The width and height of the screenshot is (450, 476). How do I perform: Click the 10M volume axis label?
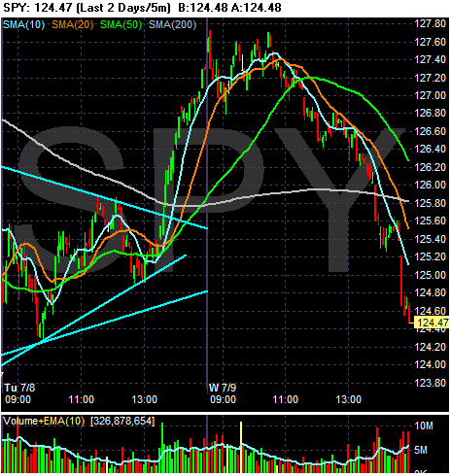click(424, 425)
